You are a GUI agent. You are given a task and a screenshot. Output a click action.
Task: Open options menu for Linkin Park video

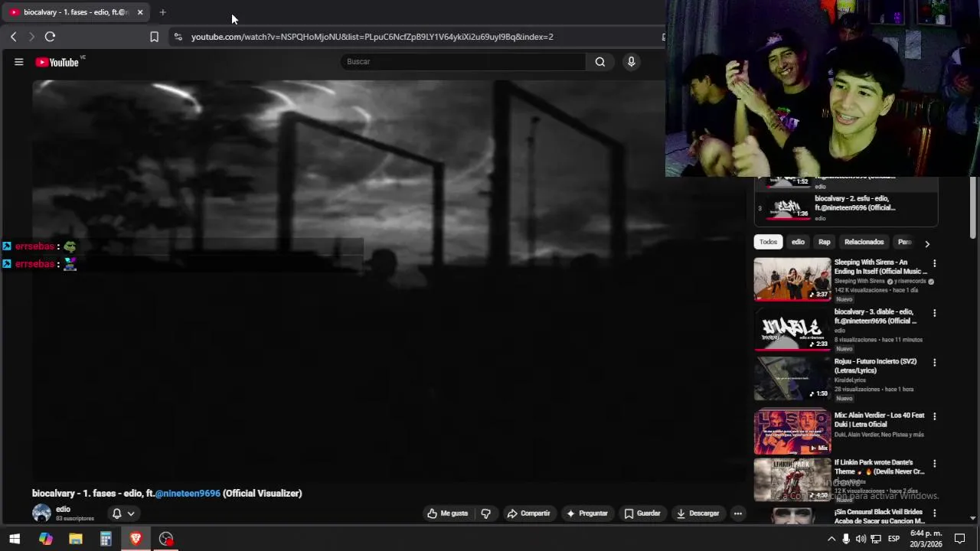pos(934,464)
